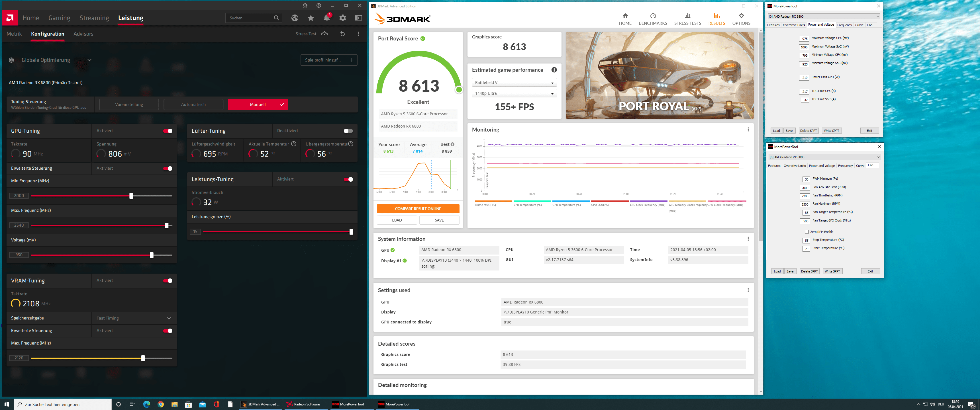Open 3DMark OPTIONS gear

[x=741, y=19]
